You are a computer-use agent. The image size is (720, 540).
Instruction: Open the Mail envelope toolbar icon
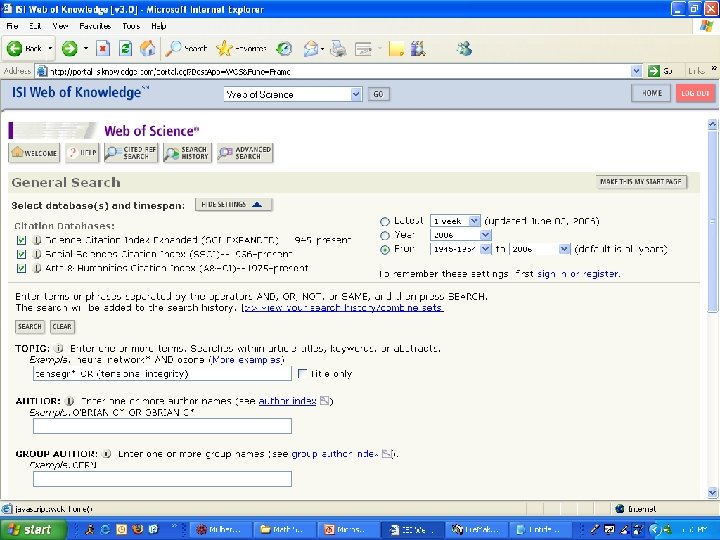click(311, 48)
